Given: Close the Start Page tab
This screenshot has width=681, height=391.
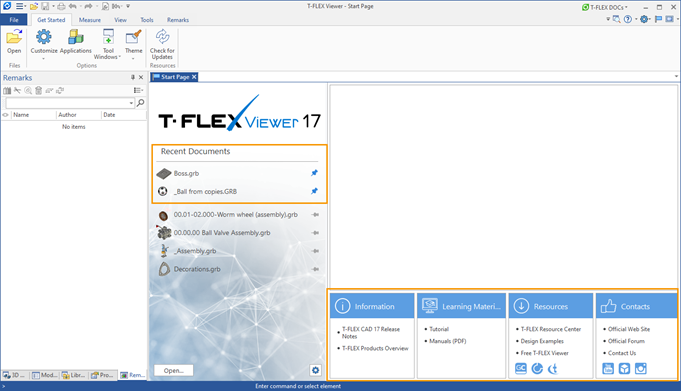Looking at the screenshot, I should pos(194,77).
